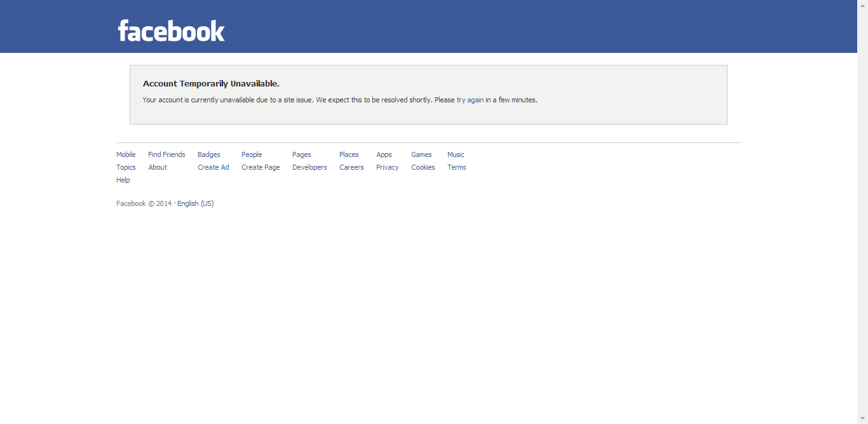The height and width of the screenshot is (424, 868).
Task: Click the Facebook logo in header
Action: tap(172, 31)
